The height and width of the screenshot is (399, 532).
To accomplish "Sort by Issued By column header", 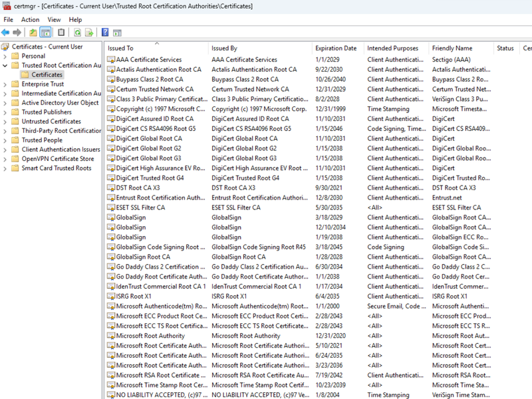I will 259,48.
